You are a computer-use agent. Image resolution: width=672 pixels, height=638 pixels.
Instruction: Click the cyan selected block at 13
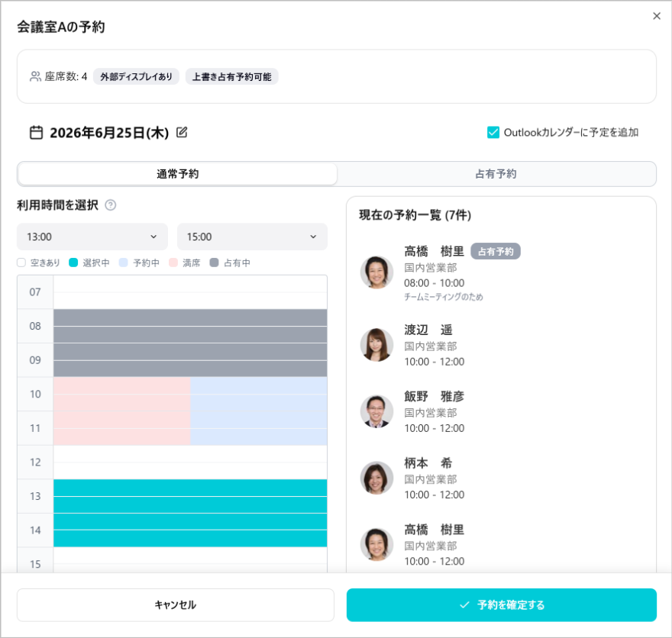click(190, 496)
